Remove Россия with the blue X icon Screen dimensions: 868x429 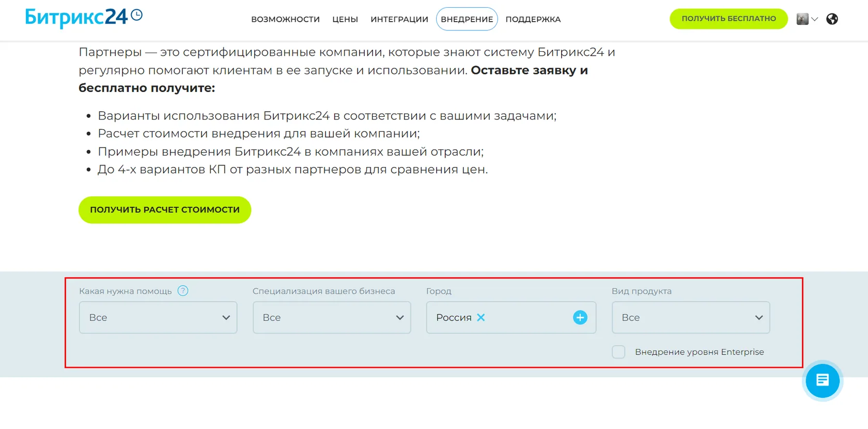(x=481, y=317)
